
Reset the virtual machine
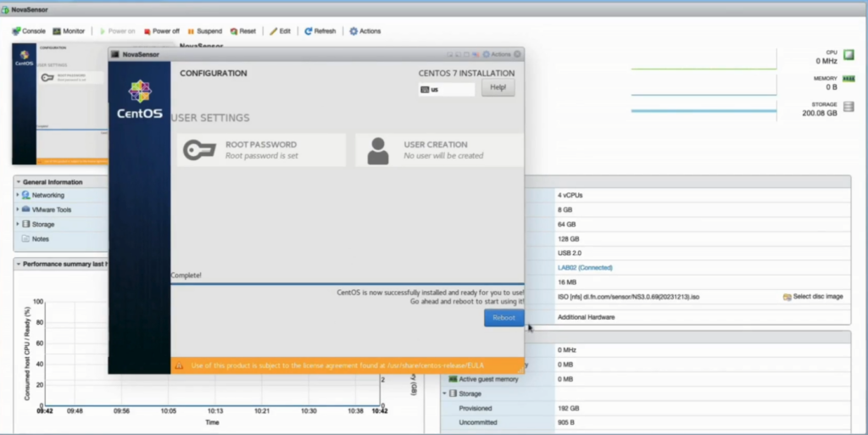[243, 31]
